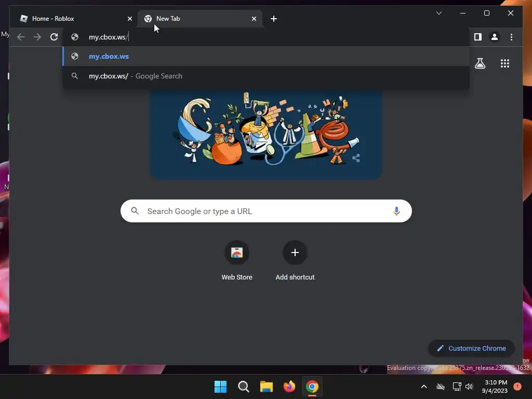The image size is (532, 399).
Task: Open the Google apps grid
Action: pyautogui.click(x=505, y=63)
